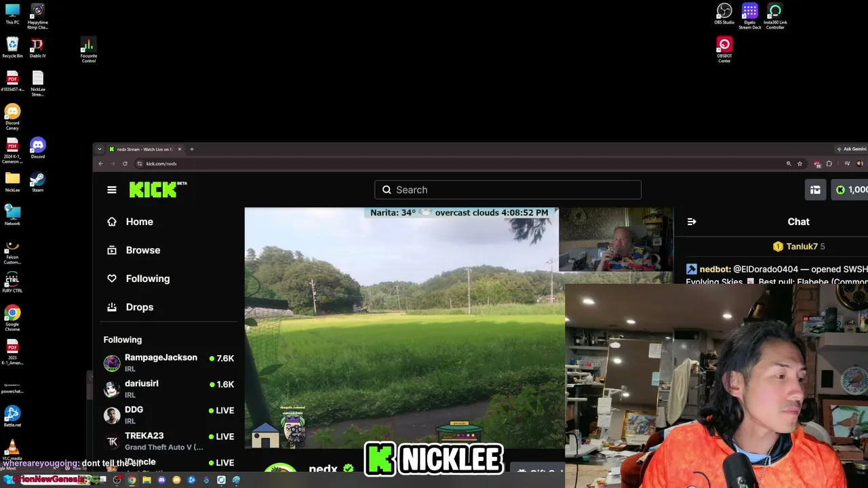The width and height of the screenshot is (868, 488).
Task: Click the Falcon Custom desktop icon
Action: (12, 252)
